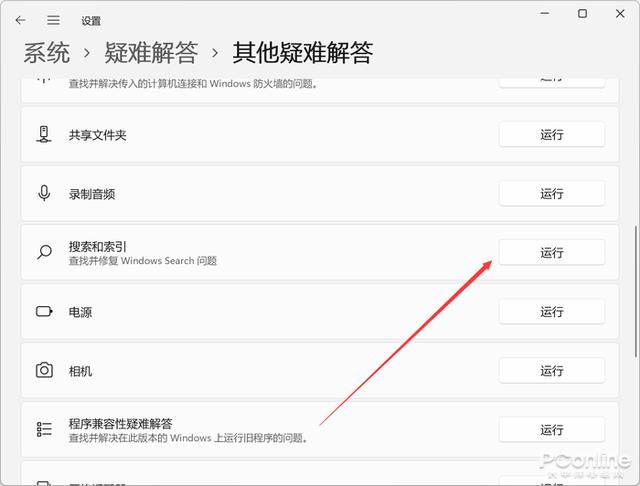Screen dimensions: 640x486
Task: Run the 电源 troubleshooter
Action: pos(551,312)
